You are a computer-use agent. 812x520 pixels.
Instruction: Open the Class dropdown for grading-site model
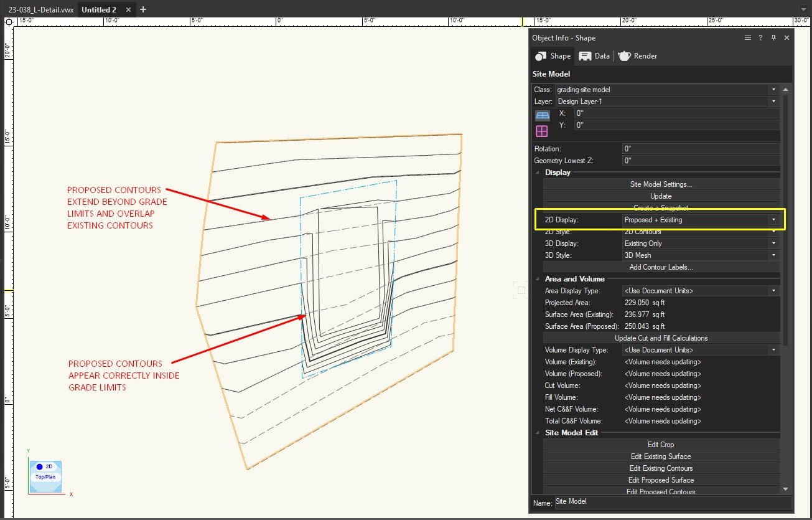(773, 89)
